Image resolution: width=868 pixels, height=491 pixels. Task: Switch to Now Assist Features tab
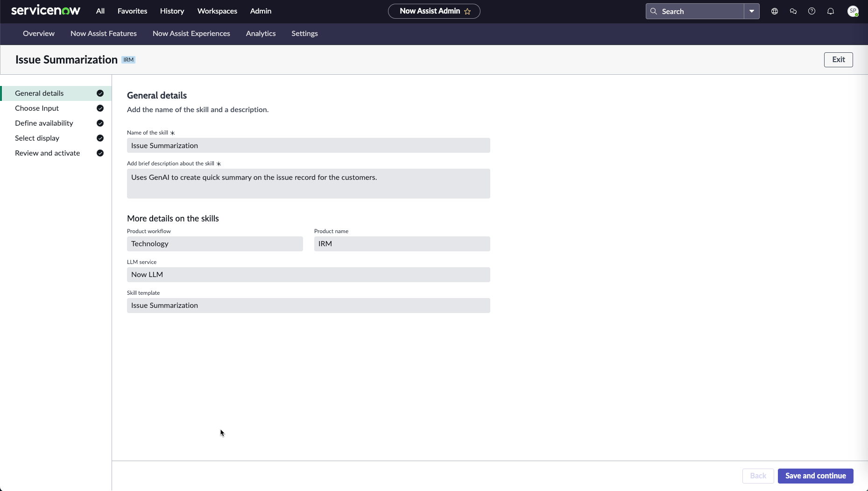point(104,34)
